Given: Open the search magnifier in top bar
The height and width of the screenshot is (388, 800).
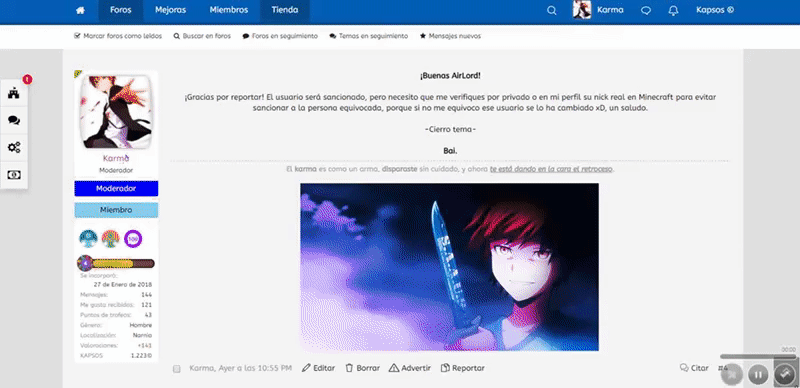Looking at the screenshot, I should click(x=552, y=10).
